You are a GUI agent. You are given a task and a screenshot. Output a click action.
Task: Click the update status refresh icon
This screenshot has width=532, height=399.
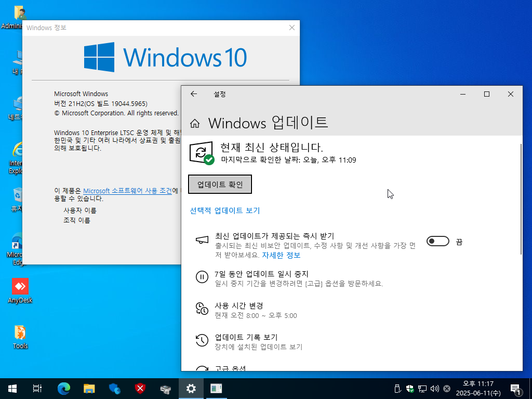click(x=202, y=153)
